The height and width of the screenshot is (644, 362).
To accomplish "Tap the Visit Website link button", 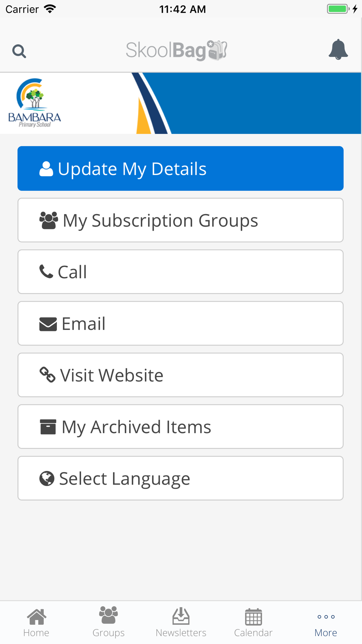I will [180, 375].
